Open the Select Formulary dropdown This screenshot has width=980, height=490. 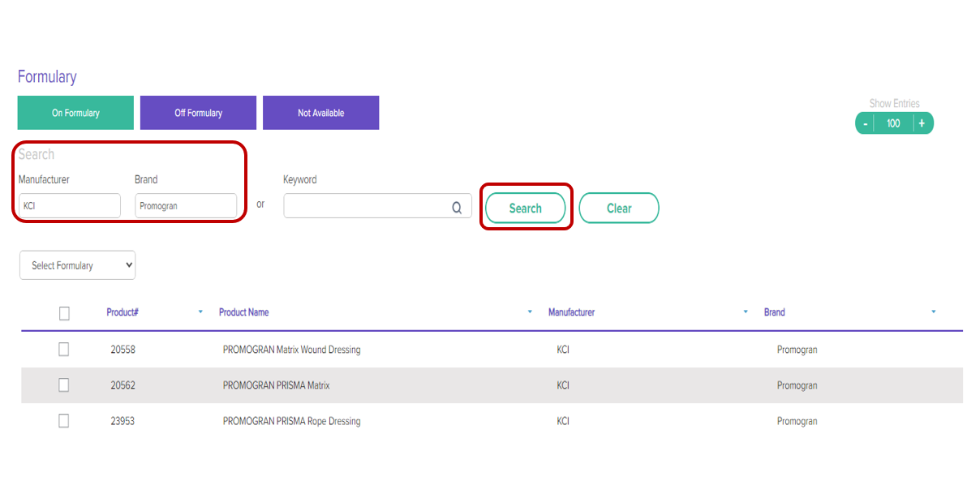coord(78,265)
